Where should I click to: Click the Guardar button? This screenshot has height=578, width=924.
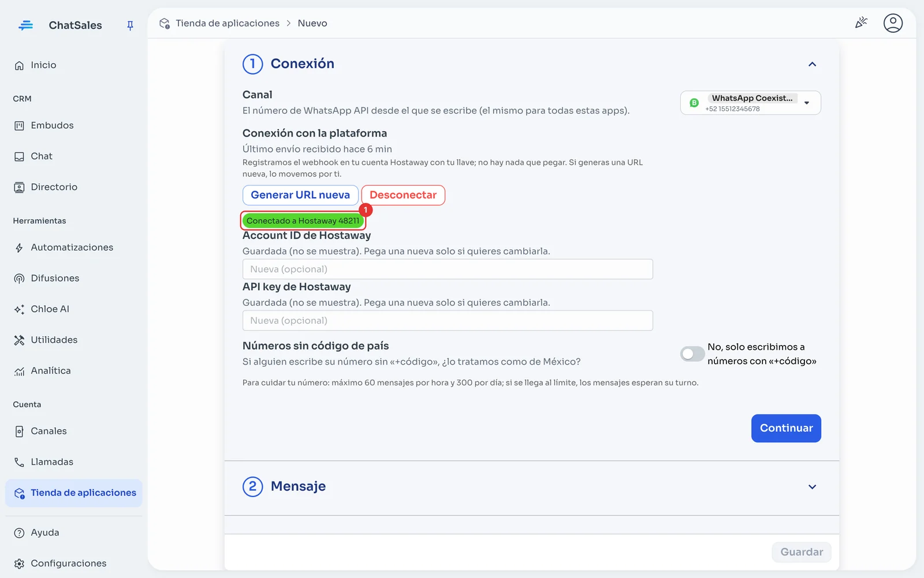click(802, 552)
